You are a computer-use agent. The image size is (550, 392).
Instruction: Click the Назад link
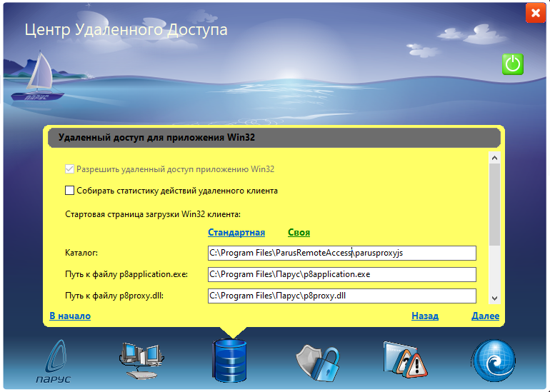(x=425, y=316)
